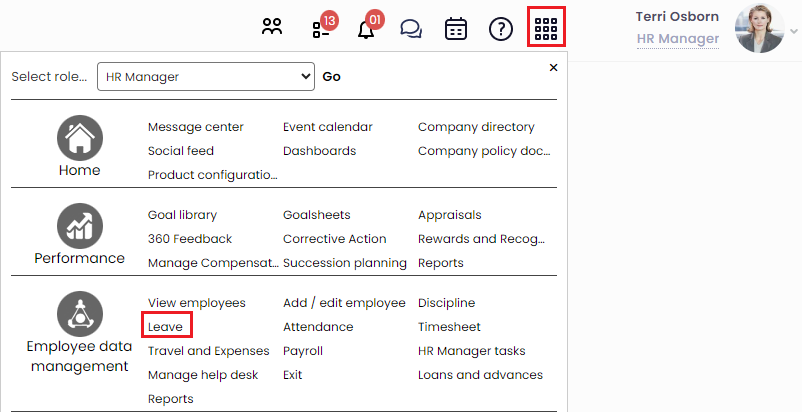This screenshot has width=802, height=412.
Task: Click the people/team icon in top bar
Action: coord(272,28)
